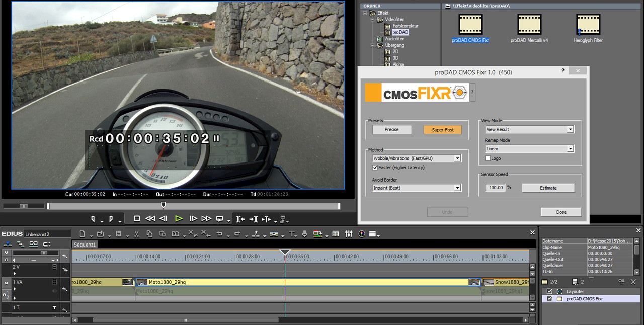Image resolution: width=644 pixels, height=325 pixels.
Task: Collapse the Übergang tree node
Action: [x=373, y=45]
